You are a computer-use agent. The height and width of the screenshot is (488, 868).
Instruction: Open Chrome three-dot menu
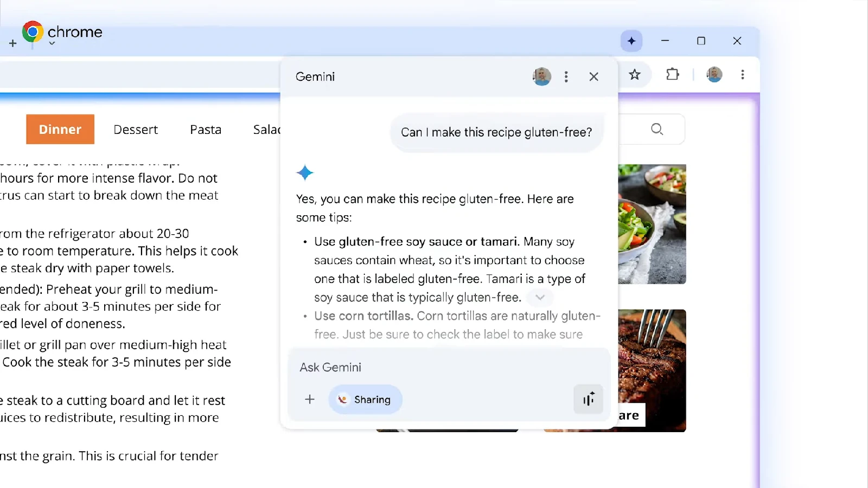pos(743,75)
